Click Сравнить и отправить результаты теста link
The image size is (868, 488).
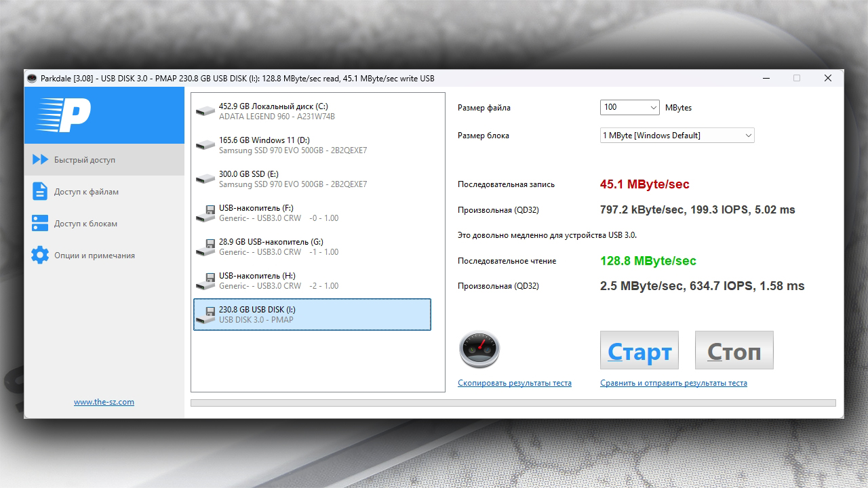pos(673,383)
